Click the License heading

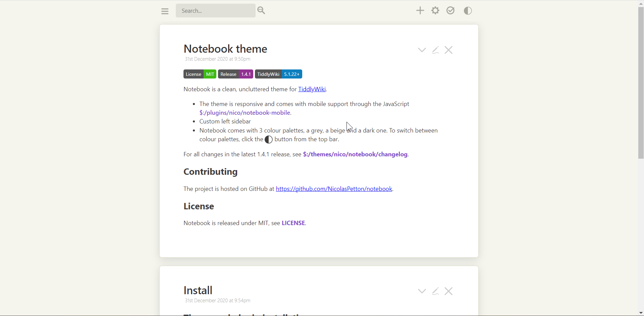199,206
